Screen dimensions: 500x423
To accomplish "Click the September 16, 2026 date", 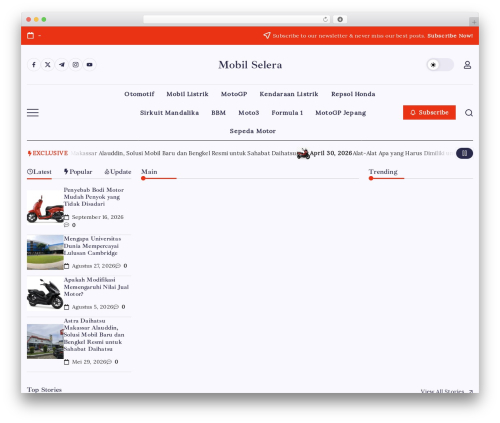I will pyautogui.click(x=97, y=217).
